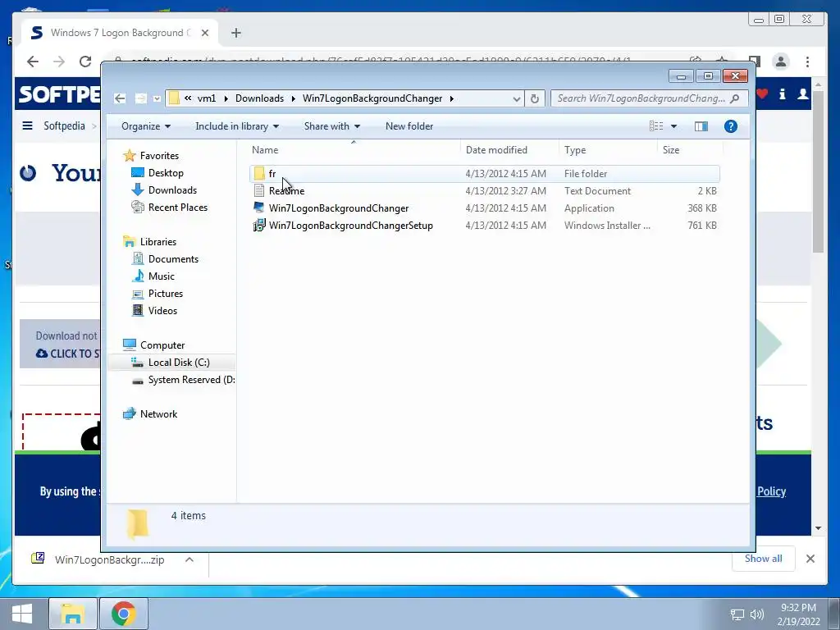
Task: Select the fr folder icon
Action: pyautogui.click(x=259, y=174)
